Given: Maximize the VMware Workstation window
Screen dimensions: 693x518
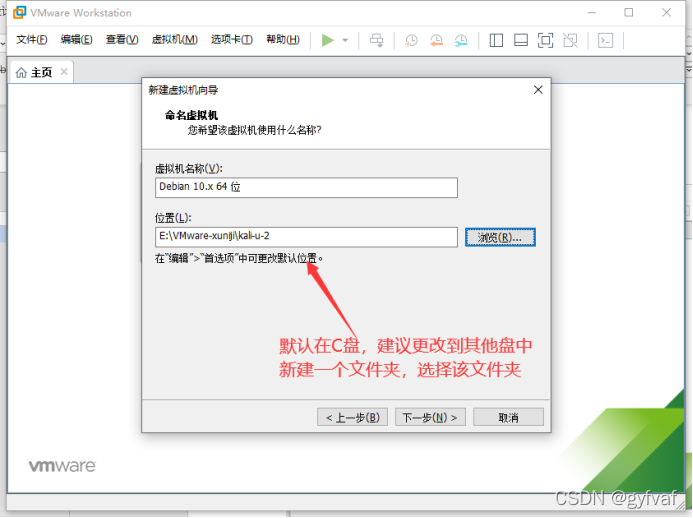Looking at the screenshot, I should tap(629, 13).
